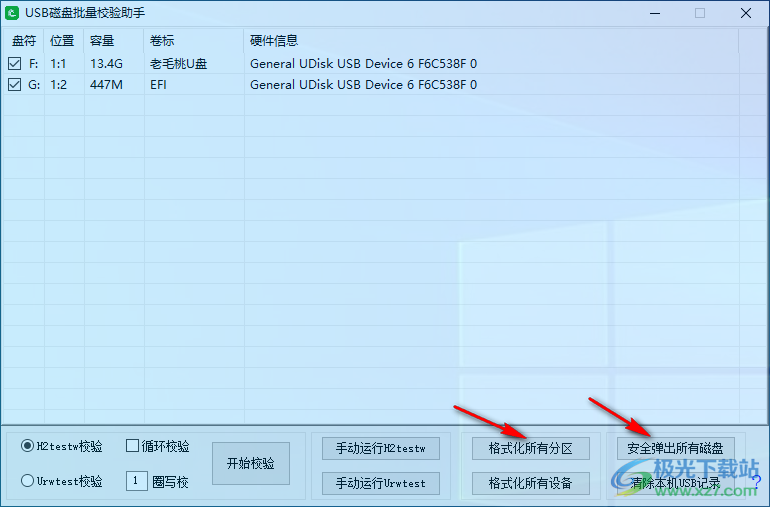Click the 盘符 column header

click(x=23, y=41)
